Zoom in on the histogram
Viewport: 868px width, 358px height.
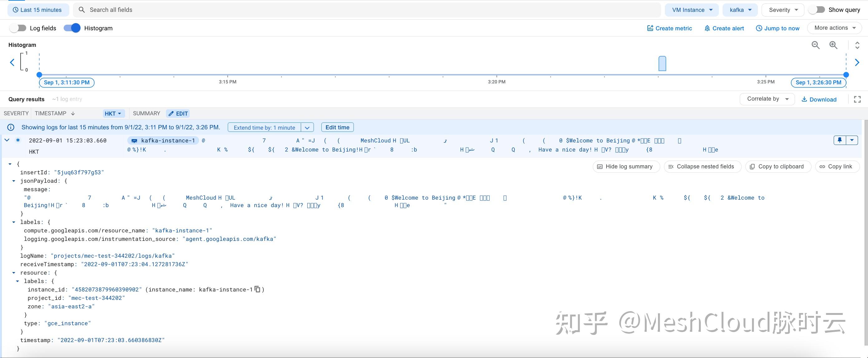[833, 45]
